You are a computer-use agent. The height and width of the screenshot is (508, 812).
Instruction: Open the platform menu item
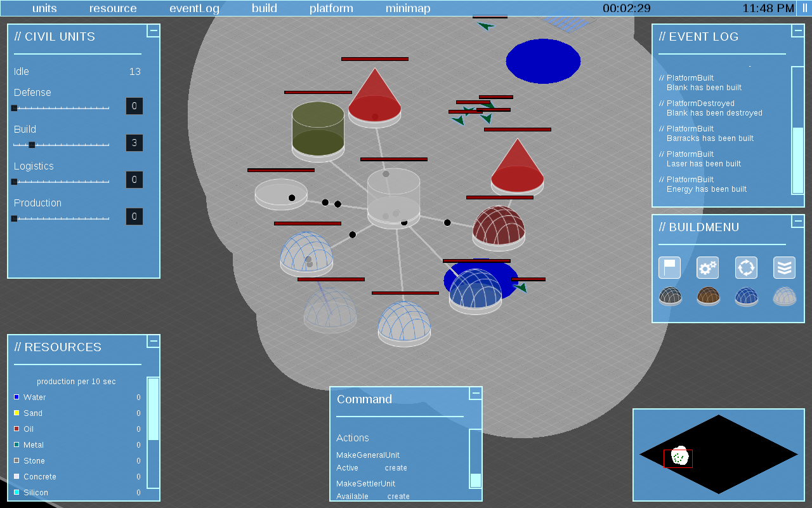coord(331,8)
